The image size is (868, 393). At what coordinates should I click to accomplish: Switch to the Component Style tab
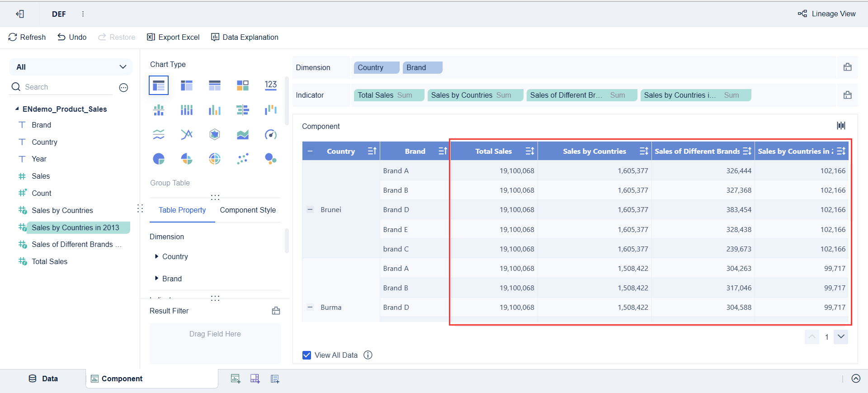248,210
